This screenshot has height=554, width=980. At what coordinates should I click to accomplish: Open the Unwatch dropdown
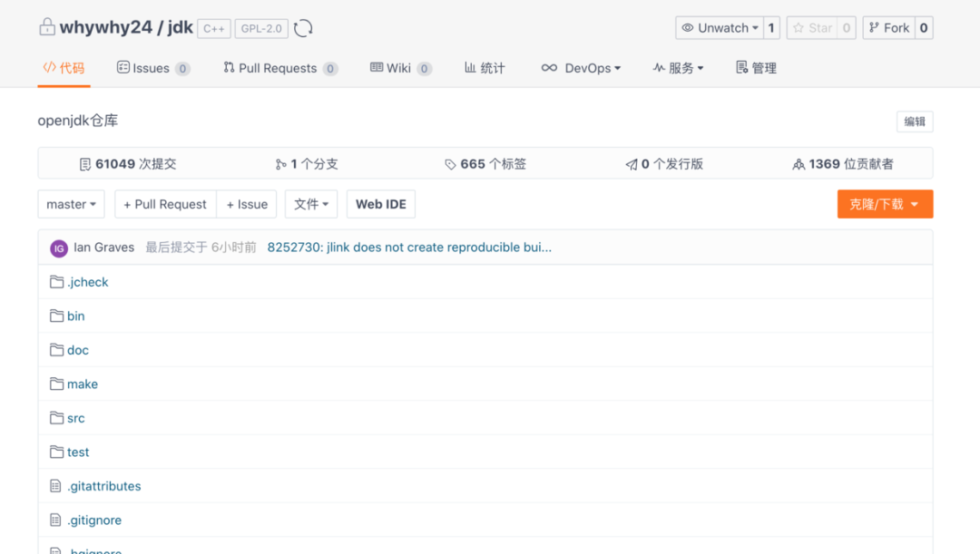[x=720, y=28]
